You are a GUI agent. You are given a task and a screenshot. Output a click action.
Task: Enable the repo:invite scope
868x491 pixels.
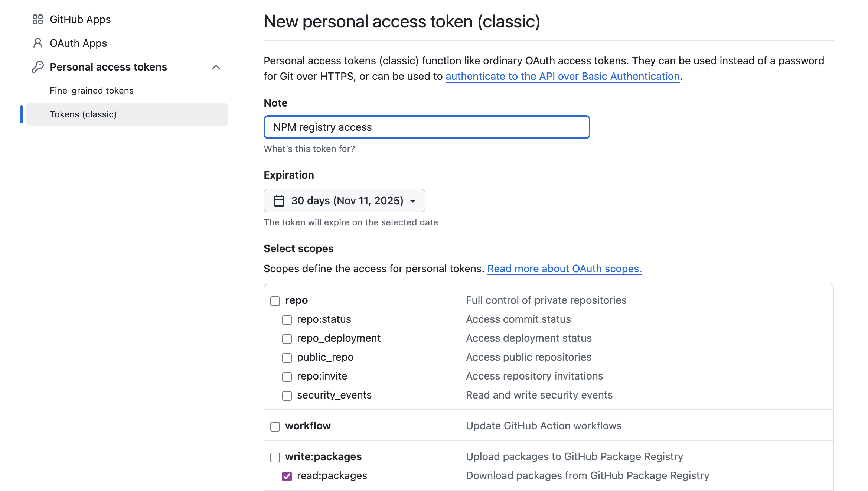287,377
